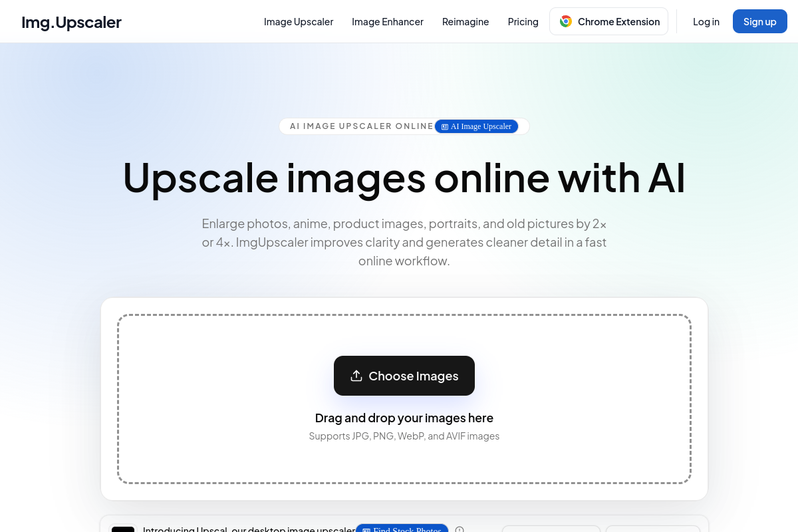The width and height of the screenshot is (798, 532).
Task: Open the Image Upscaler menu item
Action: click(299, 22)
